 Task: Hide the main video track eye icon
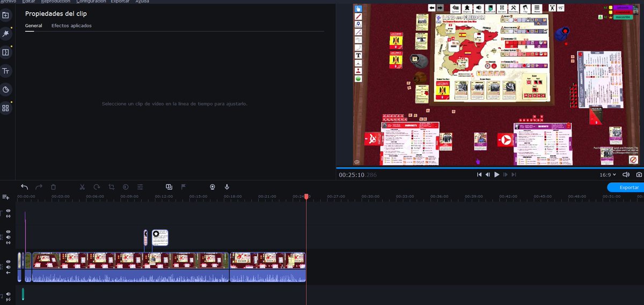8,262
